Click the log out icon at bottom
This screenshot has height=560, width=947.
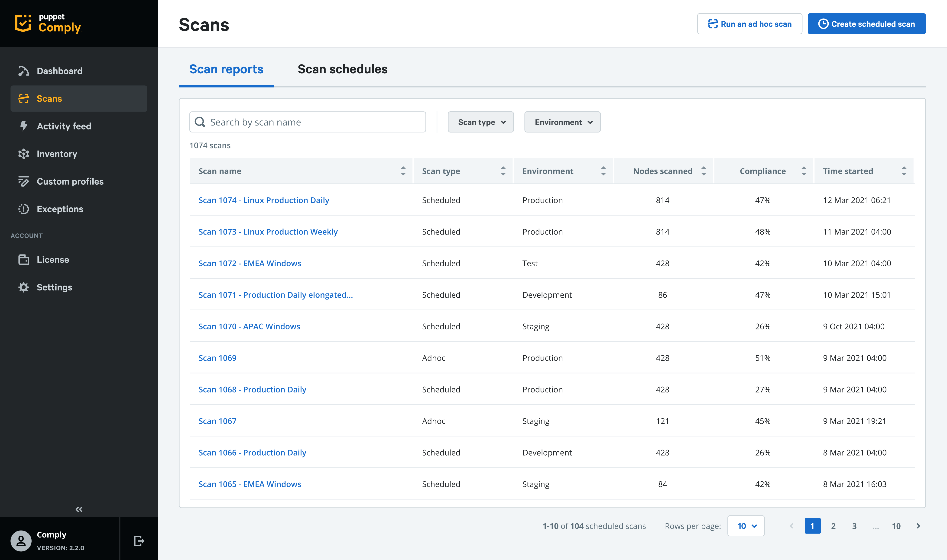click(x=139, y=541)
